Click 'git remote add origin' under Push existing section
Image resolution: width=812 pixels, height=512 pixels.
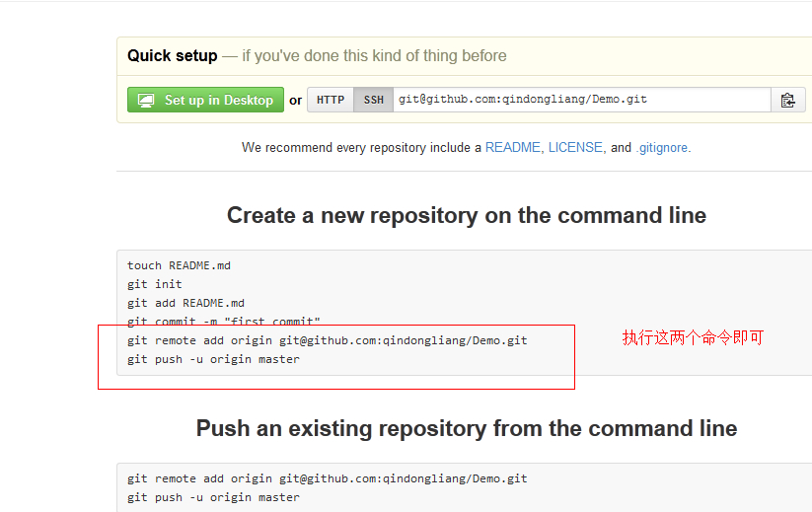point(328,478)
